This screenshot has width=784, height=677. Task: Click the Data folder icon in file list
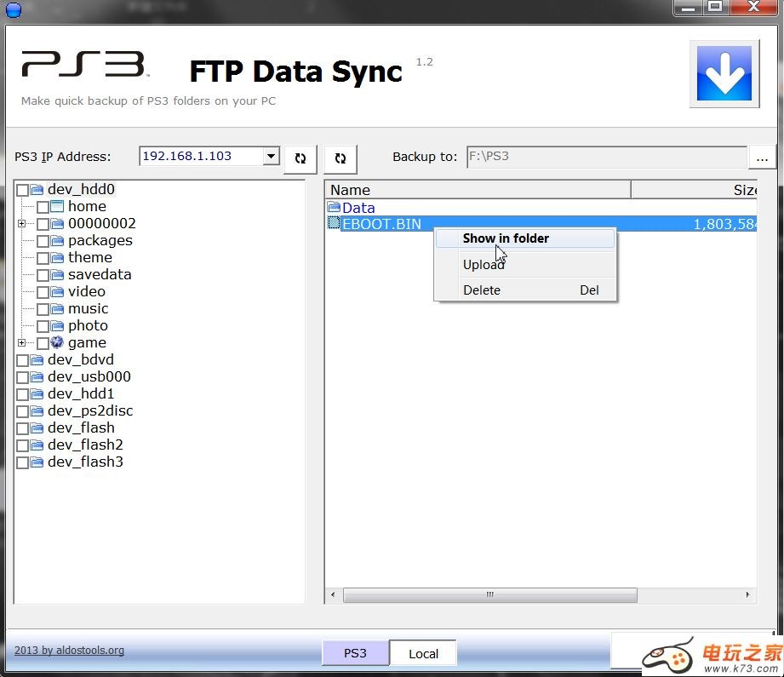(x=335, y=208)
